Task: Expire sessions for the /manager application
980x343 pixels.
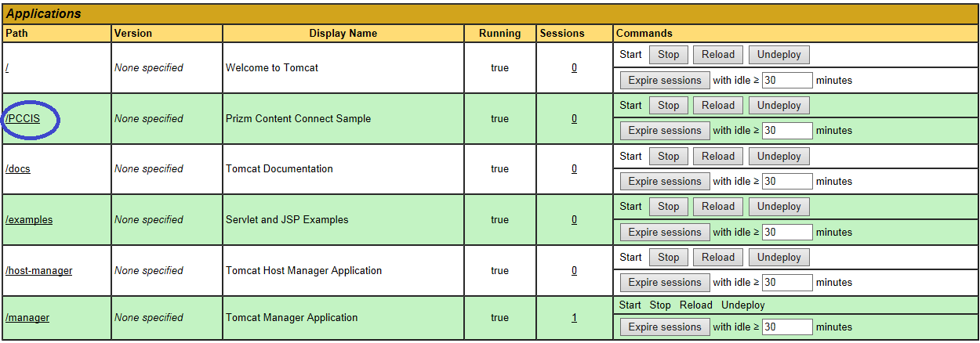Action: pyautogui.click(x=664, y=327)
